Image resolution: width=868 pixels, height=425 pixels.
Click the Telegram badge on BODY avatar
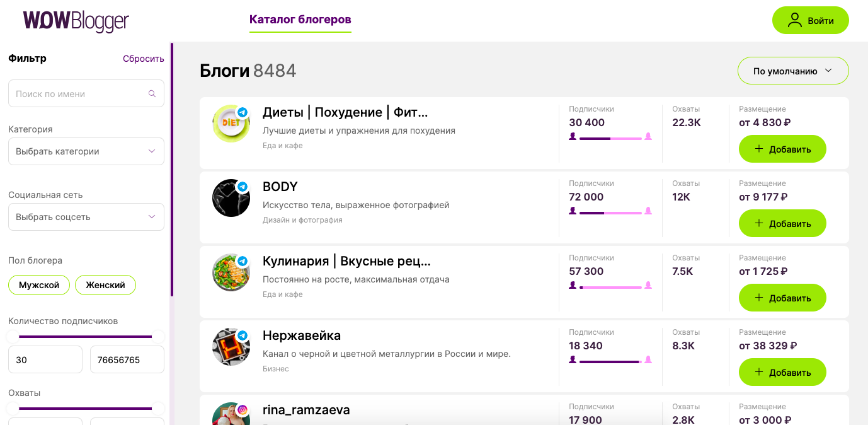click(243, 187)
